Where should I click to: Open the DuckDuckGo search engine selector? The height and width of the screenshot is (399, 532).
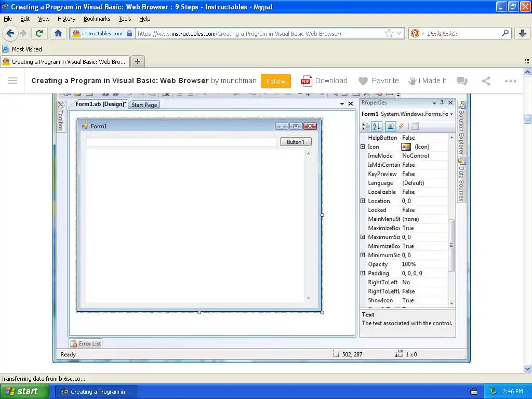tap(417, 33)
